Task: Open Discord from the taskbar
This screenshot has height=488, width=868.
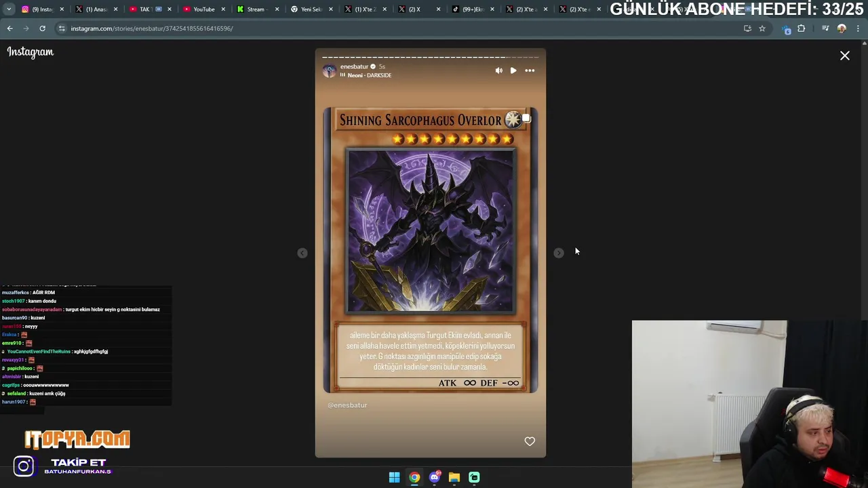Action: (435, 477)
